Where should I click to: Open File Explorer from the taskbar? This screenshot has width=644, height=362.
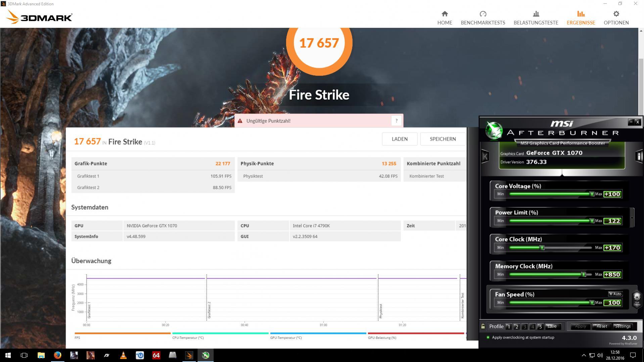click(41, 355)
